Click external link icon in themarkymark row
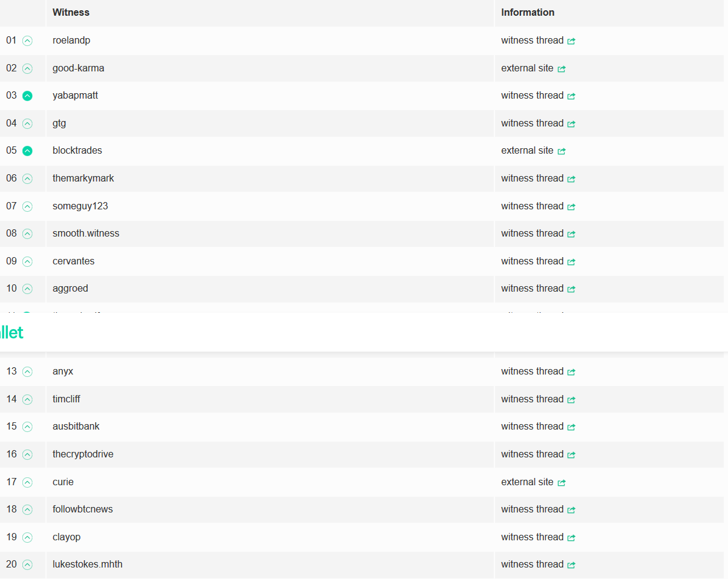Screen dimensions: 728x579 point(571,178)
